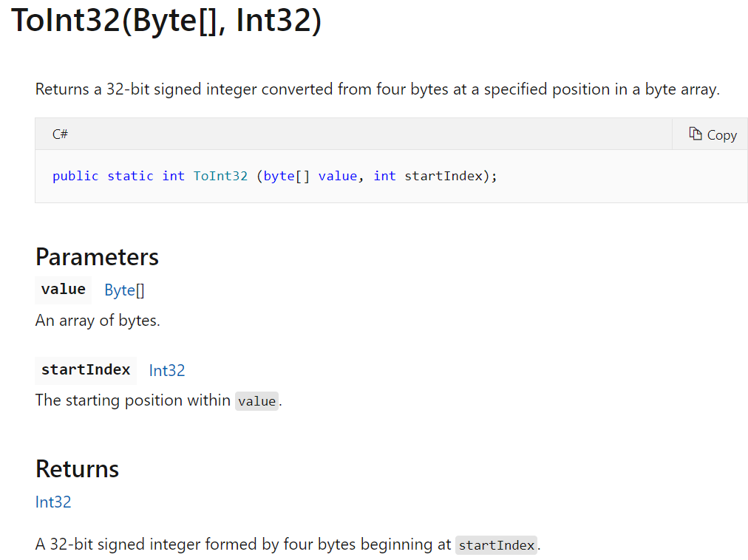Click 'startIndex' argument in the code signature
Viewport: 748px width, 560px height.
(443, 176)
